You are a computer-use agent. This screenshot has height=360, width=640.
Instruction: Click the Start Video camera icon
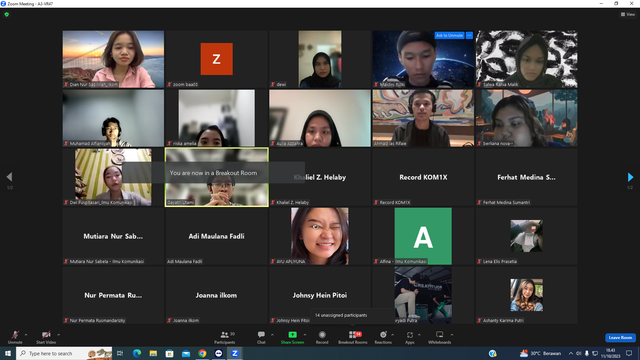coord(46,335)
